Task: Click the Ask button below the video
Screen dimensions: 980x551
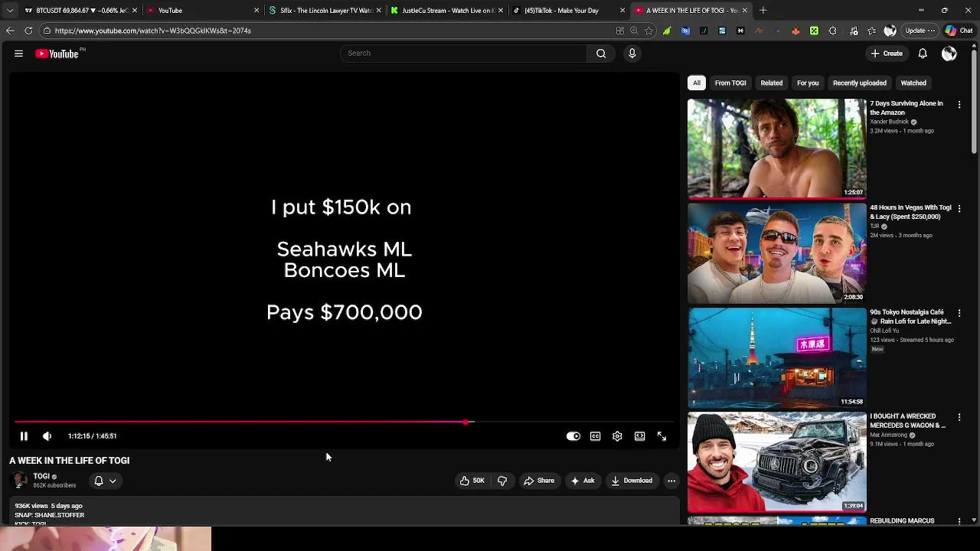Action: pos(583,481)
